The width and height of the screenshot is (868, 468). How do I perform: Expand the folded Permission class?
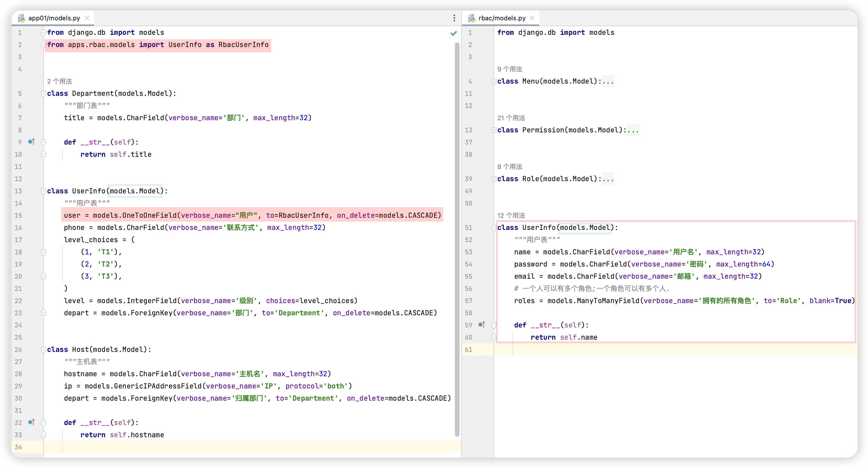[x=494, y=130]
